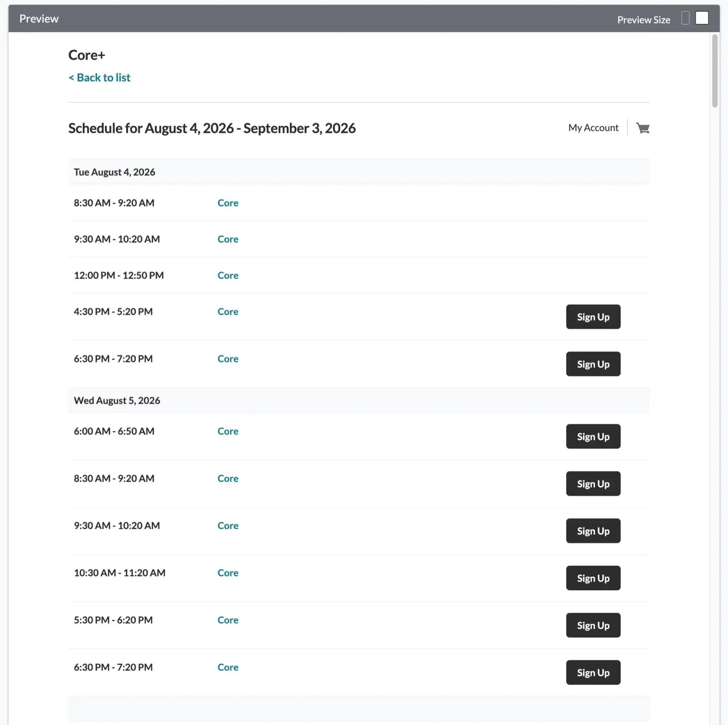The height and width of the screenshot is (725, 728).
Task: Sign Up for Wed 8:30 AM Core class
Action: tap(593, 484)
